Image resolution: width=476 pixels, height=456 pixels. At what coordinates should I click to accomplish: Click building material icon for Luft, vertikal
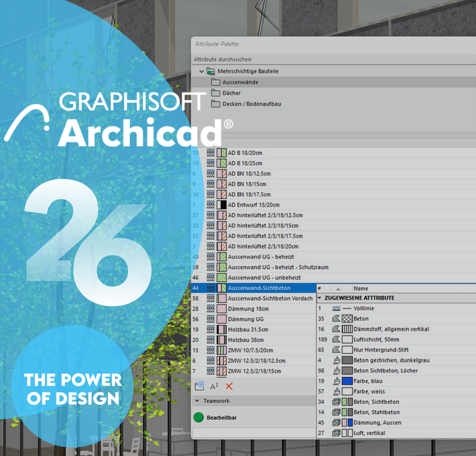point(336,433)
